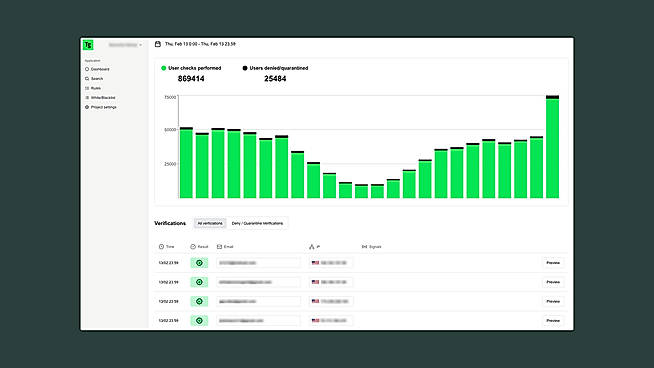Open Project settings gear item

pos(101,107)
